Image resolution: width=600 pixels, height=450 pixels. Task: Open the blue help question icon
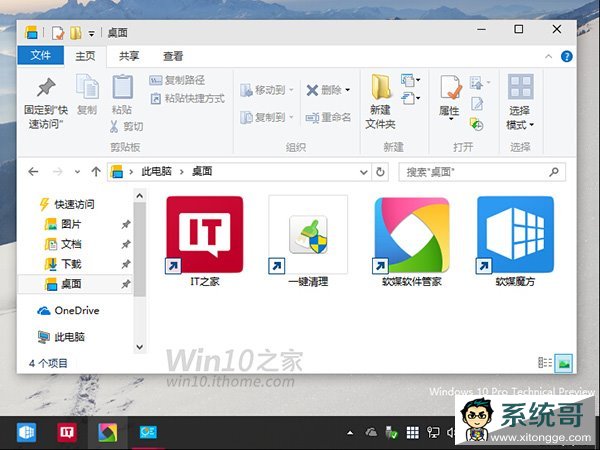pos(566,57)
